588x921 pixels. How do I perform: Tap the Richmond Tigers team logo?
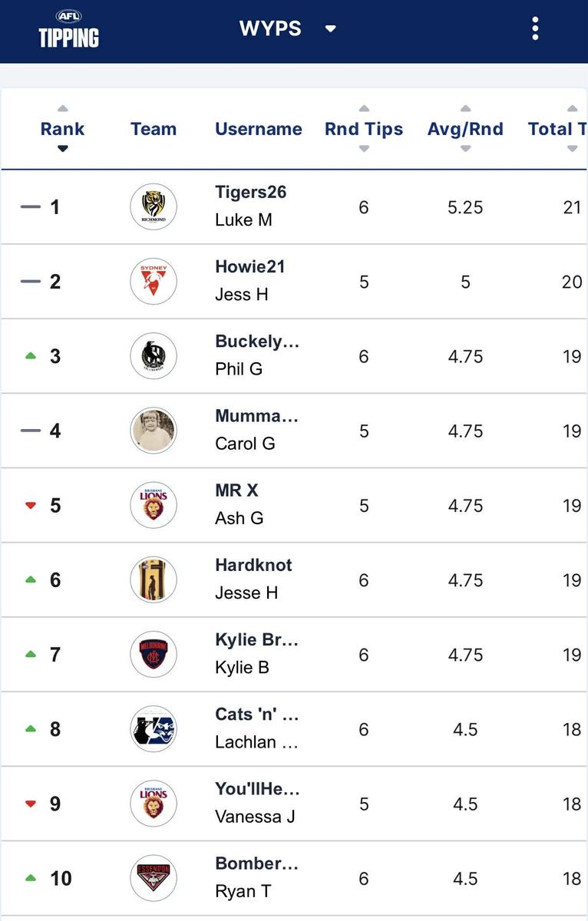click(x=154, y=206)
